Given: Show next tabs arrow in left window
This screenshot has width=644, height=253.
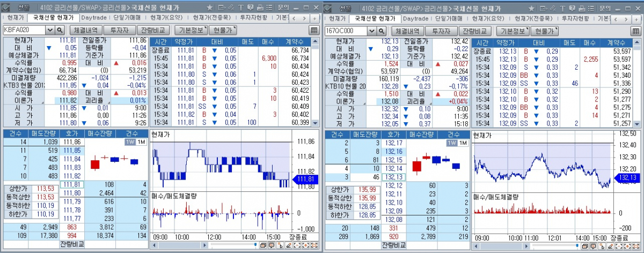Looking at the screenshot, I should (304, 18).
